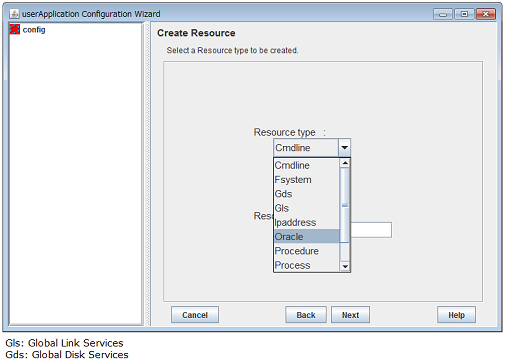Choose Ipaddress from the dropdown list
Viewport: 505px width, 364px height.
[306, 222]
